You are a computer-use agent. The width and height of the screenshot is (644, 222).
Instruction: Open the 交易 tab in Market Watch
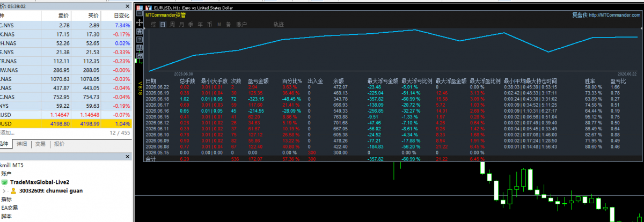pos(40,144)
